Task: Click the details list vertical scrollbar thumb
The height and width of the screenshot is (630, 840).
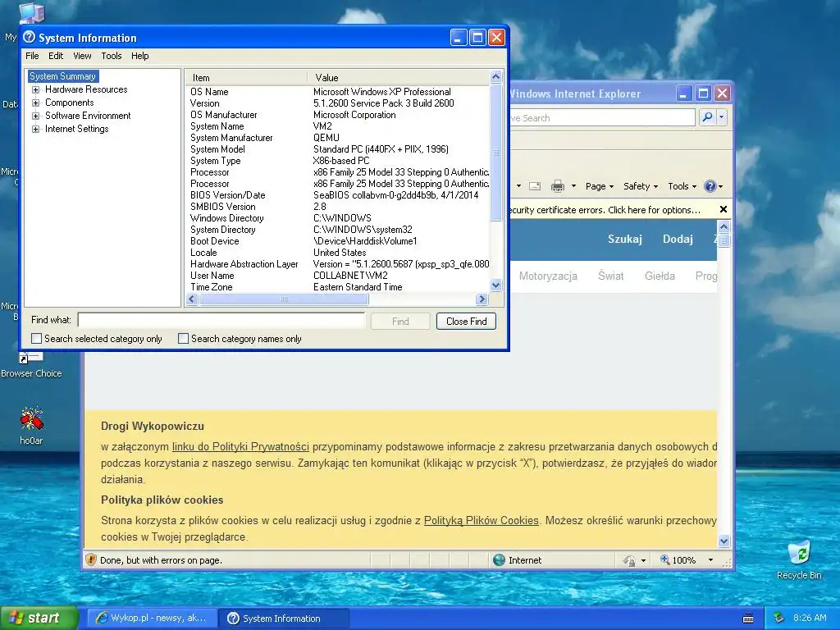Action: coord(496,152)
